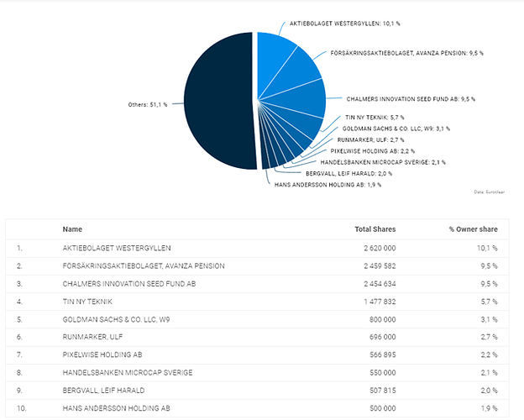524x420 pixels.
Task: Click the 2,7 % owner share cell
Action: point(490,337)
